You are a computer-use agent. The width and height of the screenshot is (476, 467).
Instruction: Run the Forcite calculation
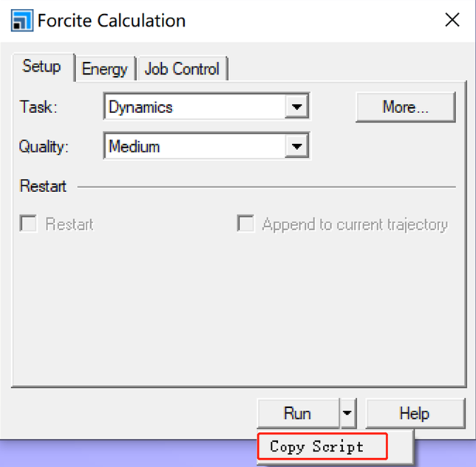297,413
